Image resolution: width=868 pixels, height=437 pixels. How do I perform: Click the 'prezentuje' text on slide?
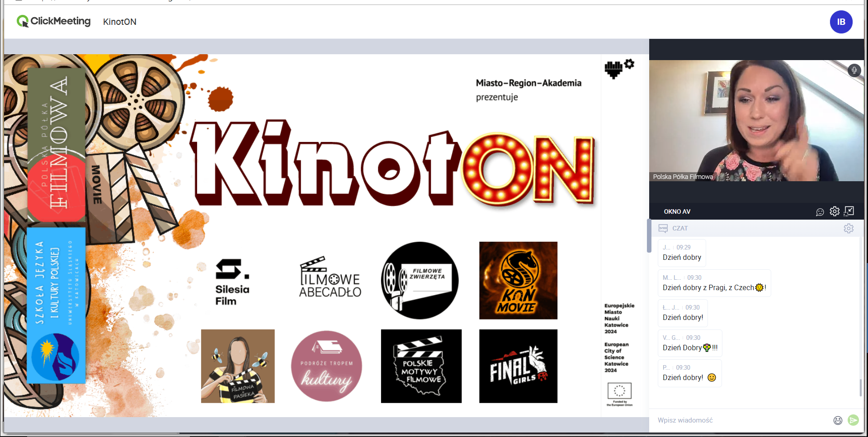[497, 97]
